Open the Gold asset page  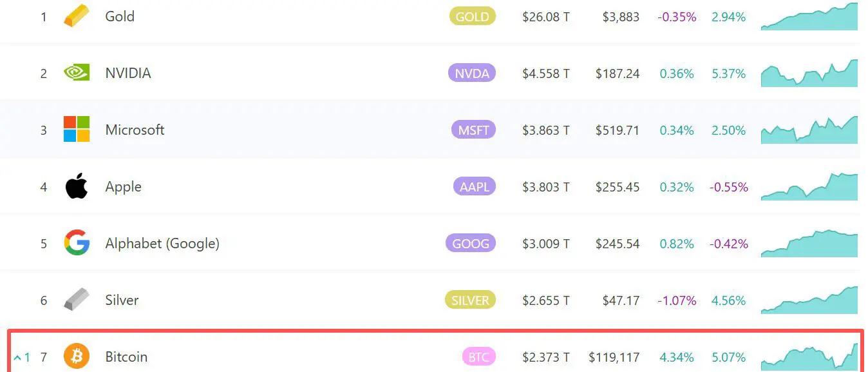point(120,17)
